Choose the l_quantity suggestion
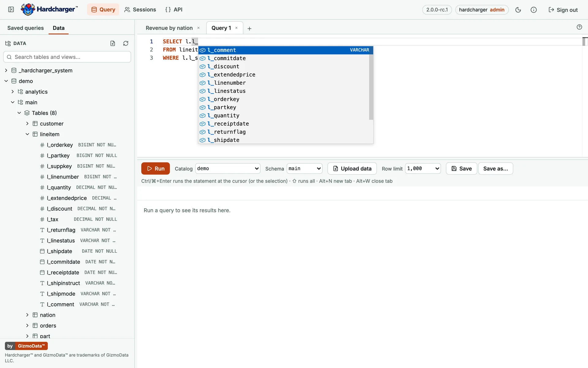 point(284,116)
